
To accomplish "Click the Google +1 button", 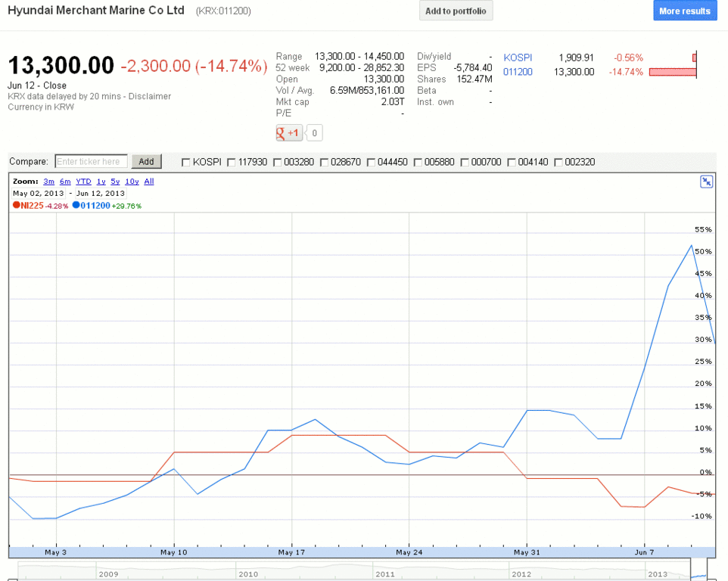I will point(289,133).
